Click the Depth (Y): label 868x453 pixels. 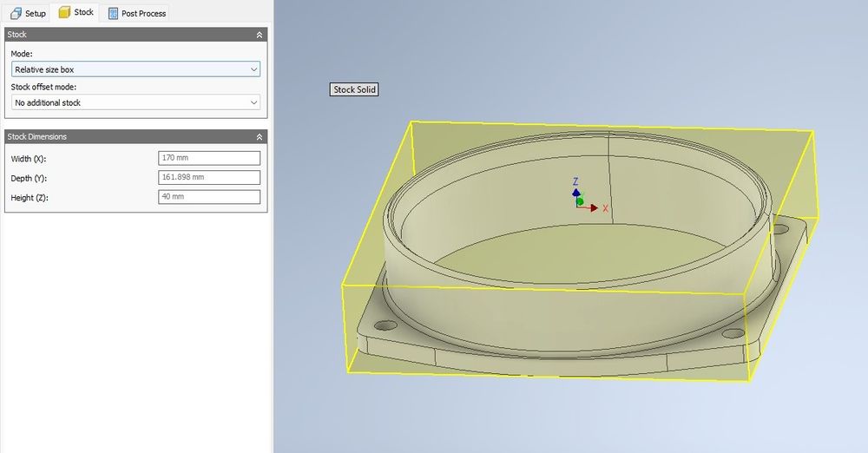(29, 178)
